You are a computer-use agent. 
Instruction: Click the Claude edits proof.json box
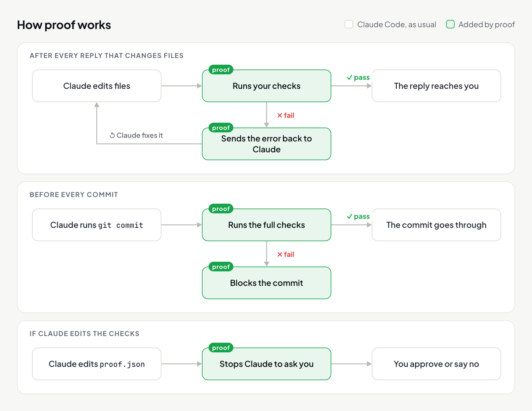coord(97,364)
